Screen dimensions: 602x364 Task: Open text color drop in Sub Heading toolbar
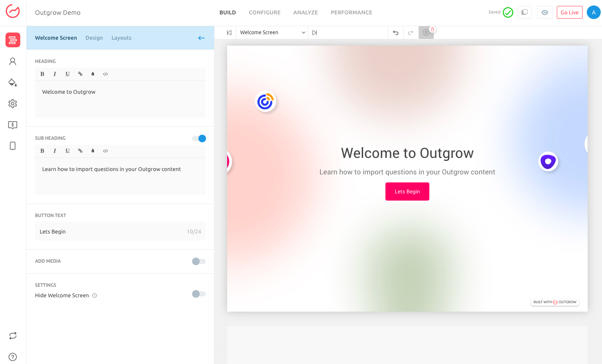click(93, 151)
